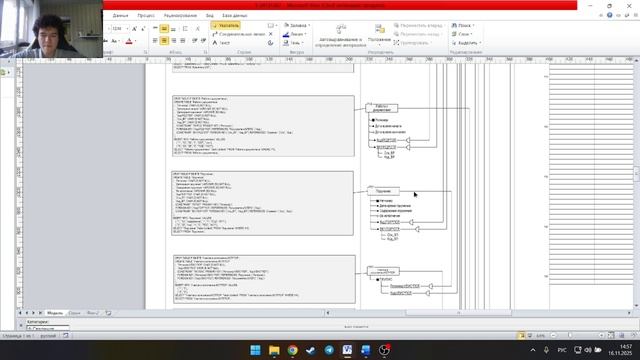Click the first page navigation arrow
The width and height of the screenshot is (640, 360).
click(x=20, y=313)
